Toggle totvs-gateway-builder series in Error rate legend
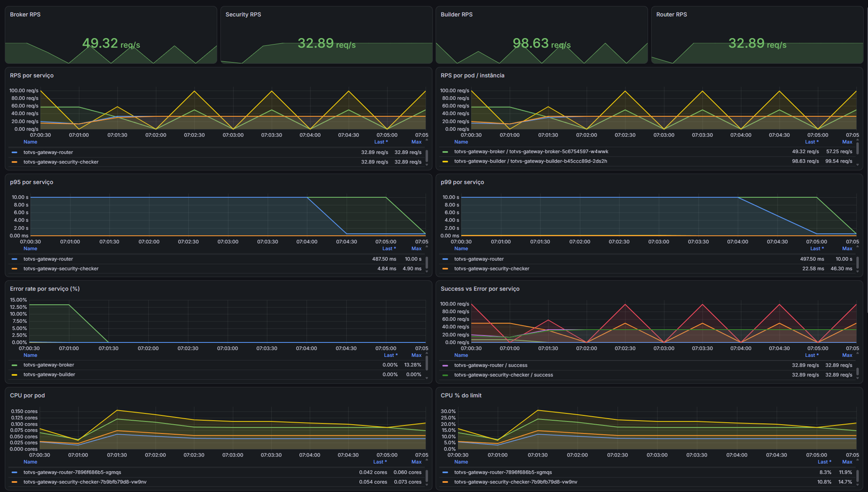868x492 pixels. (49, 374)
